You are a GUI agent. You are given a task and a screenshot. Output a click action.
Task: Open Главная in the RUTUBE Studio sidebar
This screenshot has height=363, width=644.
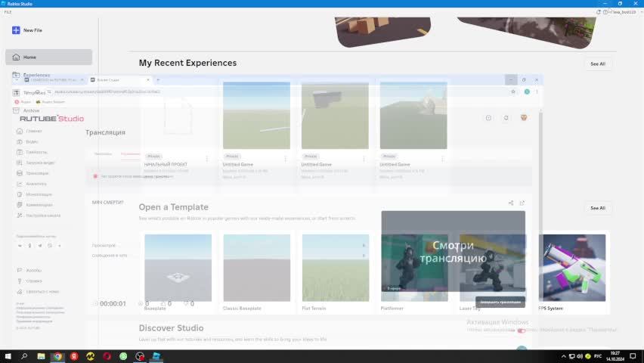click(34, 131)
